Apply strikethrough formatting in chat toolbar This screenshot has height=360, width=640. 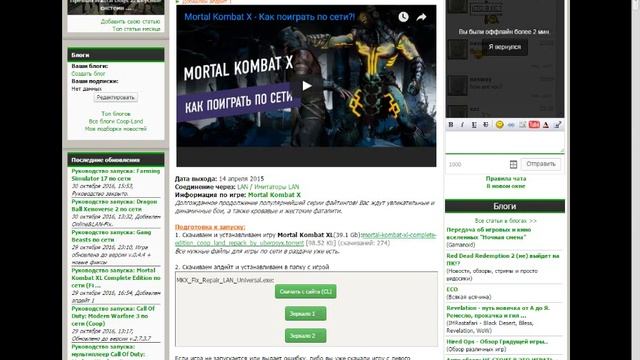pos(486,124)
